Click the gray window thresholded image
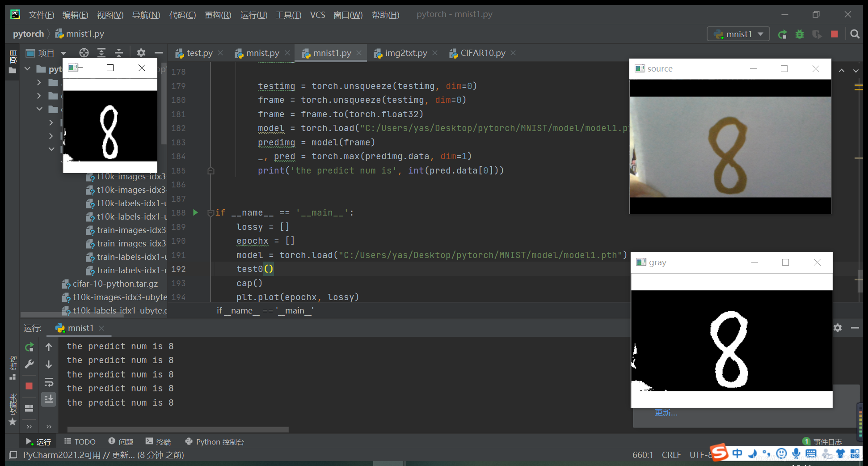 coord(732,341)
